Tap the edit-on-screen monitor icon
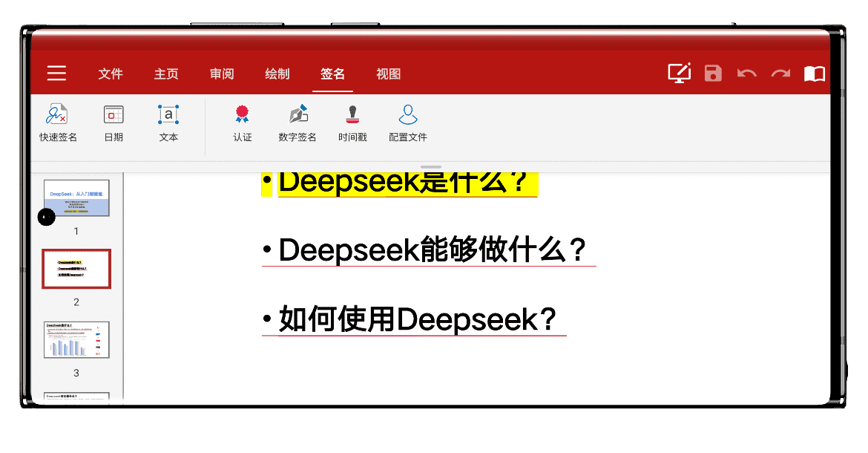Image resolution: width=868 pixels, height=453 pixels. point(680,73)
